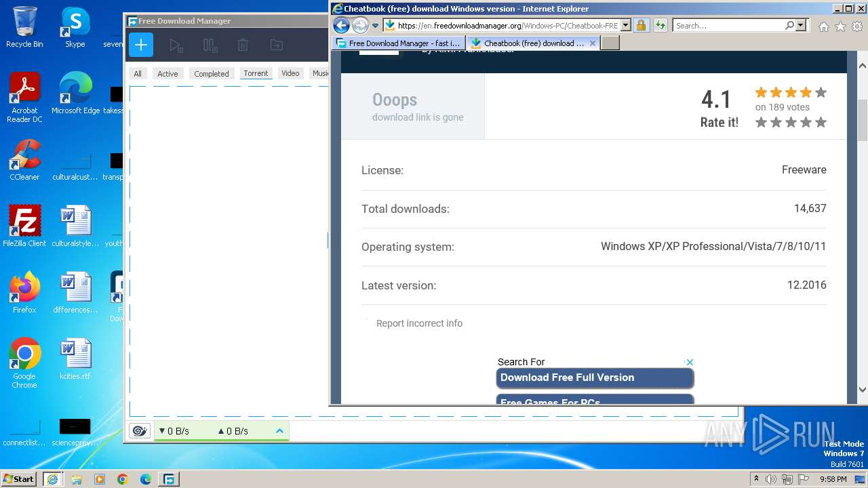Open the Torrent filter tab
Screen dimensions: 868x488
click(x=256, y=73)
